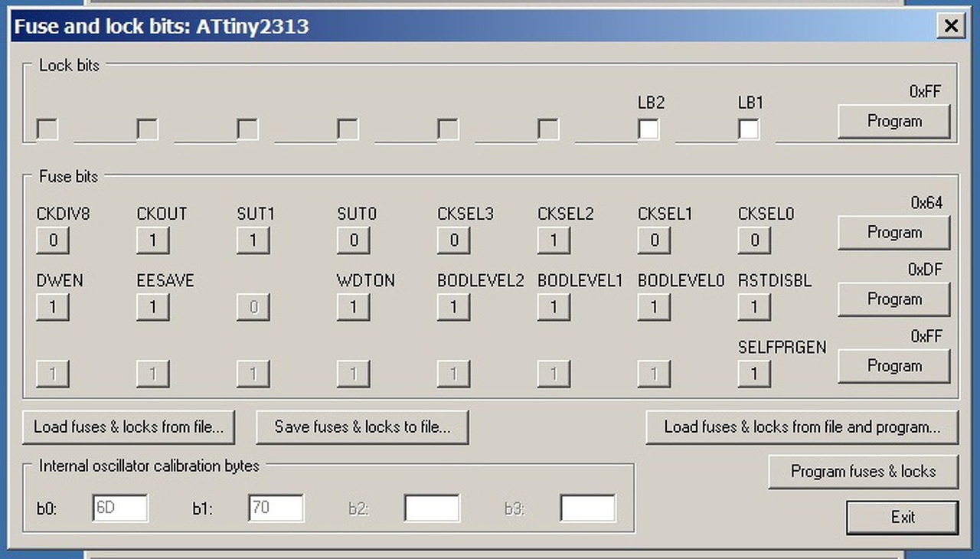Viewport: 980px width, 559px height.
Task: Toggle the LB1 lock bit checkbox
Action: click(x=749, y=129)
